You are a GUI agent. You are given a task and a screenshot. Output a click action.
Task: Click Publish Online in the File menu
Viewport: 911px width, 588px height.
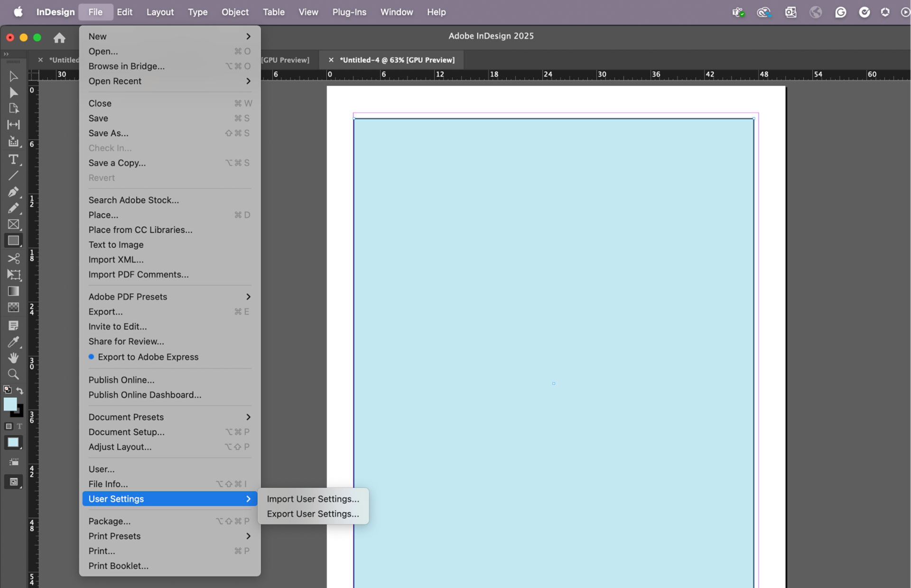click(121, 380)
